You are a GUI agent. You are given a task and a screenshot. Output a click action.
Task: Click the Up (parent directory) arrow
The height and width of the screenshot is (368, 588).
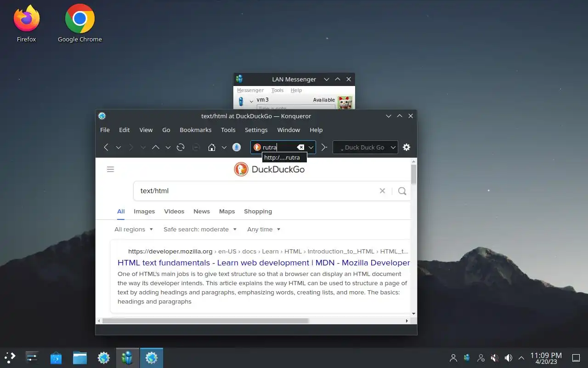click(x=156, y=147)
